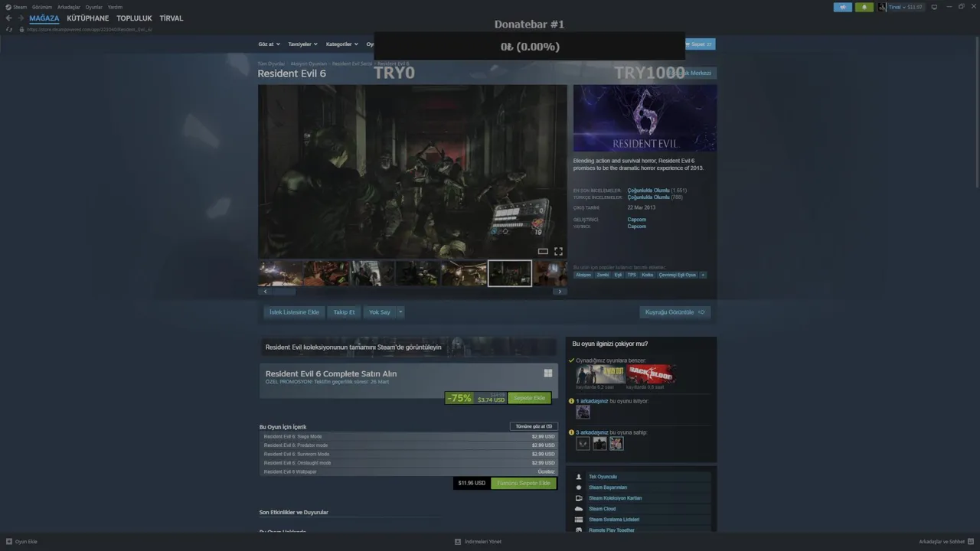Go back with the back arrow
Image resolution: width=980 pixels, height=551 pixels.
[x=9, y=18]
